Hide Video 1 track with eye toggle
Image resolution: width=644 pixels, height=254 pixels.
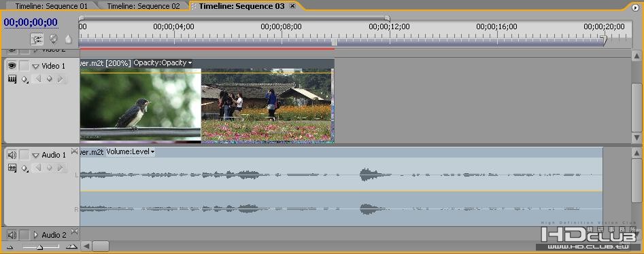[12, 66]
